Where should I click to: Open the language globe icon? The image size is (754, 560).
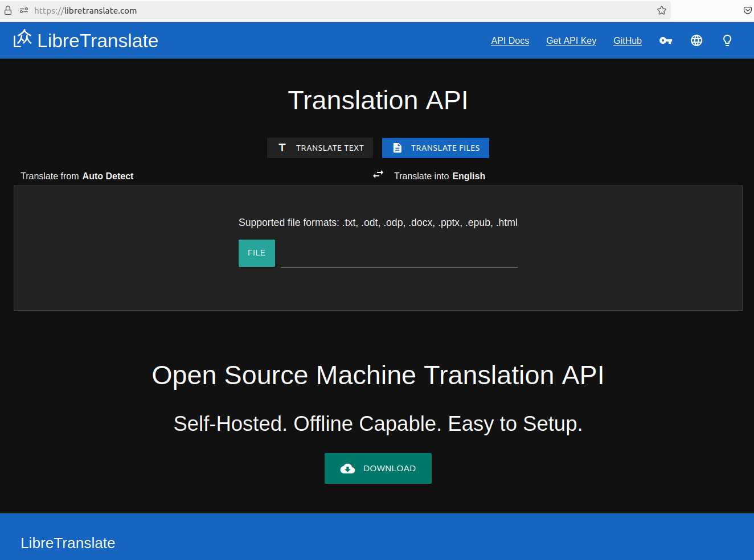pos(696,40)
